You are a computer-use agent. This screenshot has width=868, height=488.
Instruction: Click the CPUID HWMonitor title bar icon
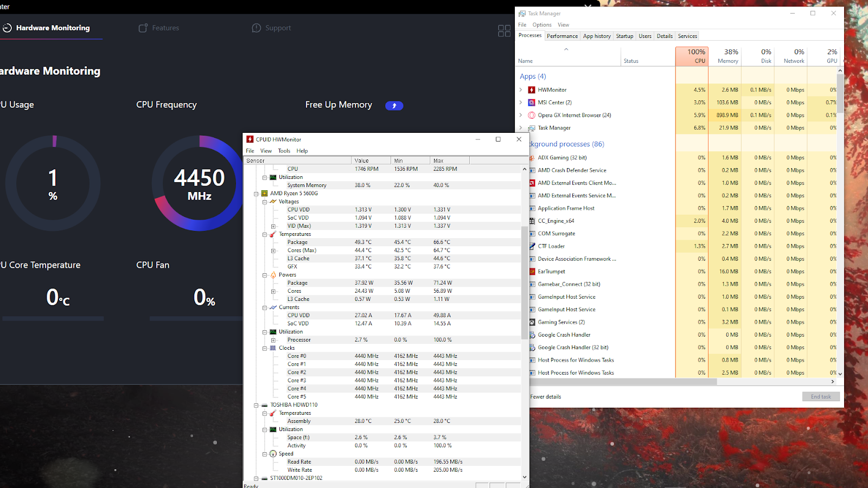tap(250, 139)
